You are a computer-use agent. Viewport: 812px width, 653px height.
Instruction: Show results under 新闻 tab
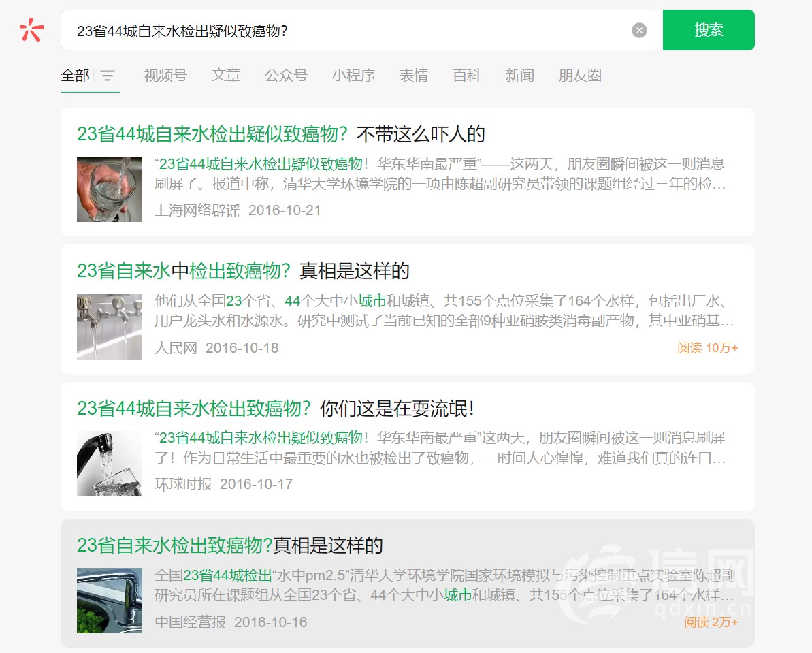point(520,76)
